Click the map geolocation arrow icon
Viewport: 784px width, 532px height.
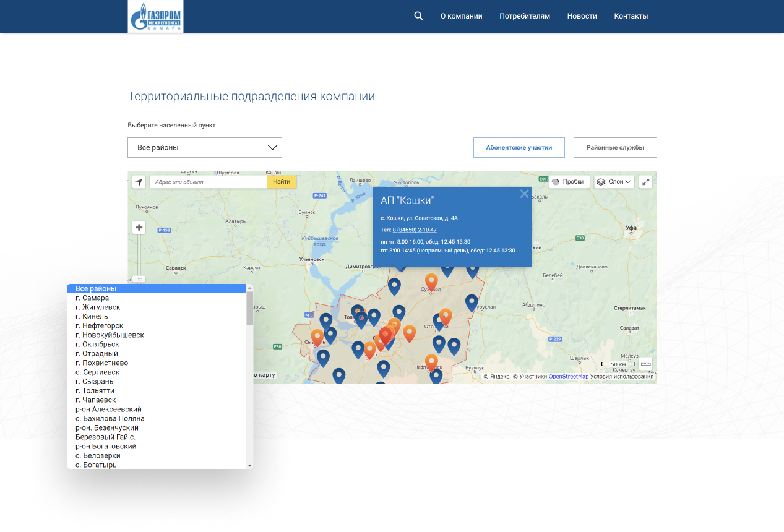coord(139,182)
